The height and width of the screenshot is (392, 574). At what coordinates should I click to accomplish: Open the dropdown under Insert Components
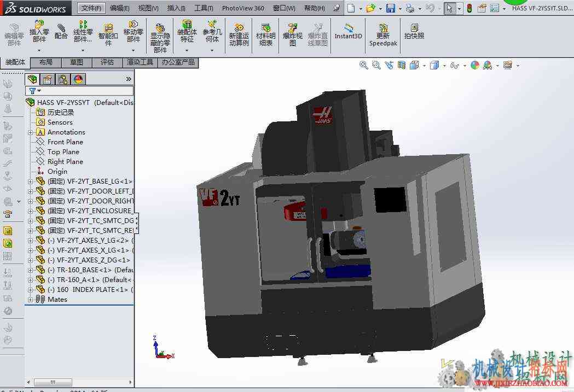(39, 50)
